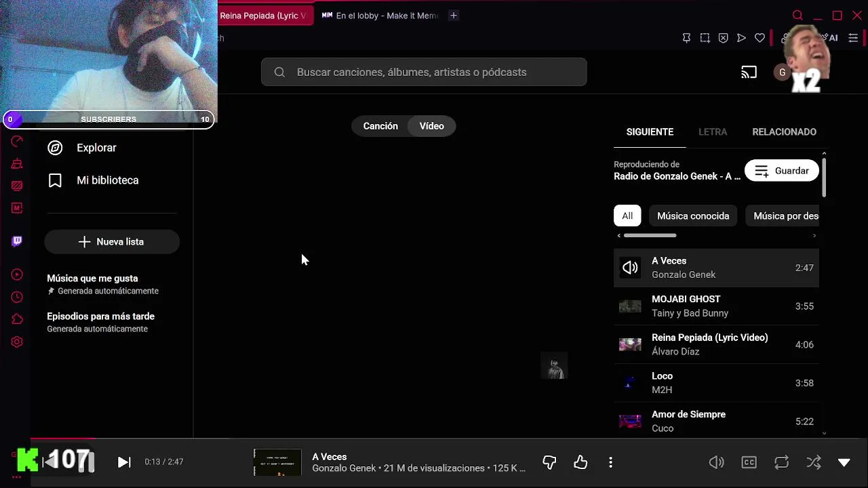868x488 pixels.
Task: Click the Guardar playlist button
Action: tap(782, 171)
